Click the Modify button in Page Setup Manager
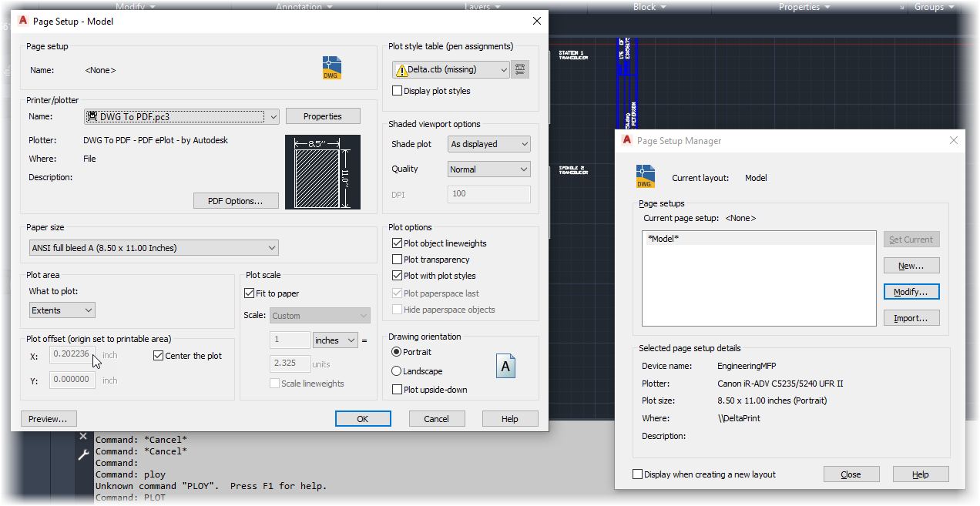Image resolution: width=980 pixels, height=506 pixels. coord(911,292)
